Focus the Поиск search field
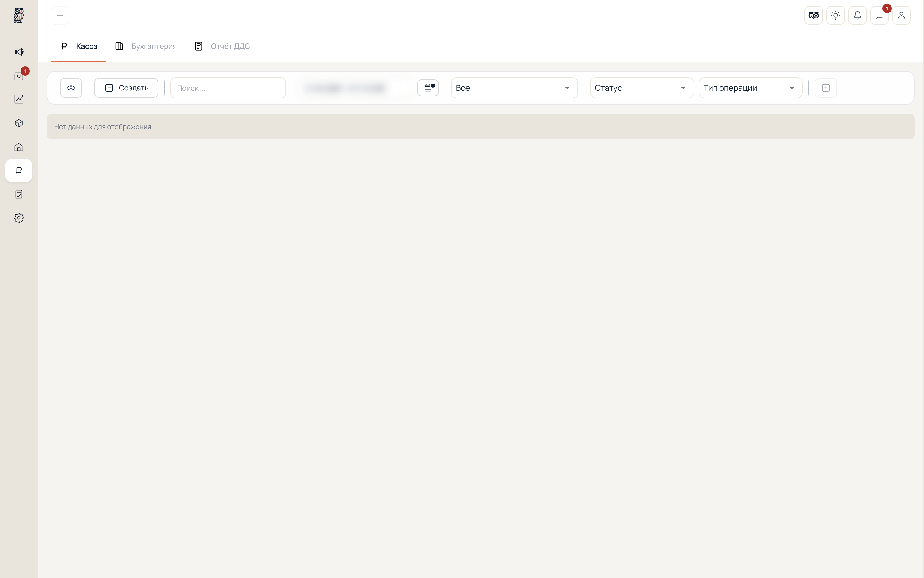The image size is (924, 578). 228,88
